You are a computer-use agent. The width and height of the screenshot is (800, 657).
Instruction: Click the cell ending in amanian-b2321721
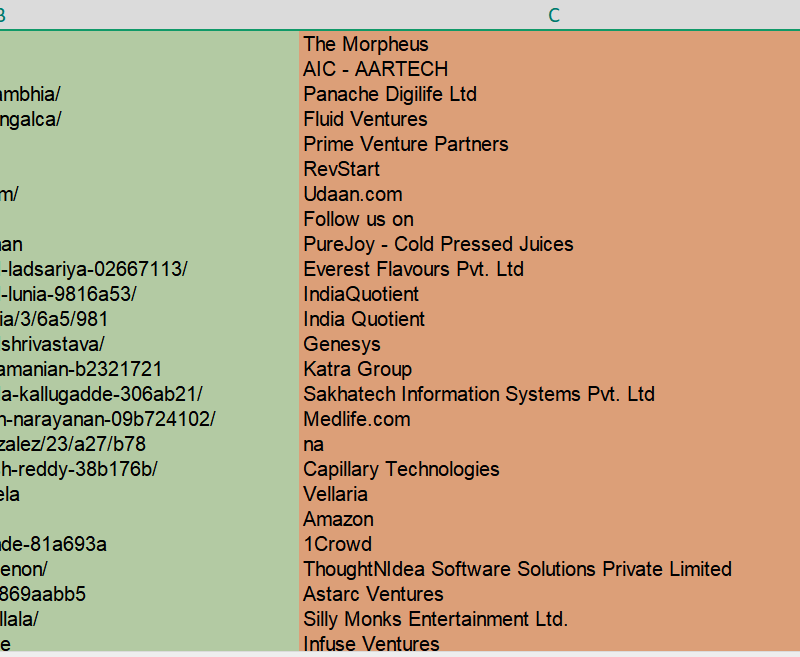coord(149,369)
